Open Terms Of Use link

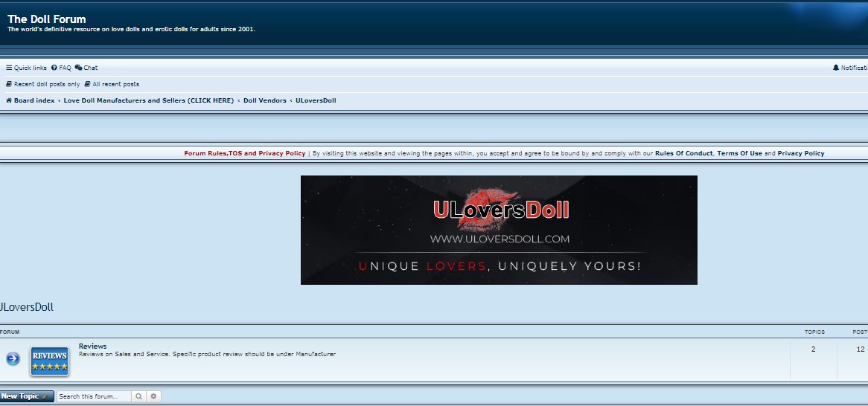coord(739,153)
